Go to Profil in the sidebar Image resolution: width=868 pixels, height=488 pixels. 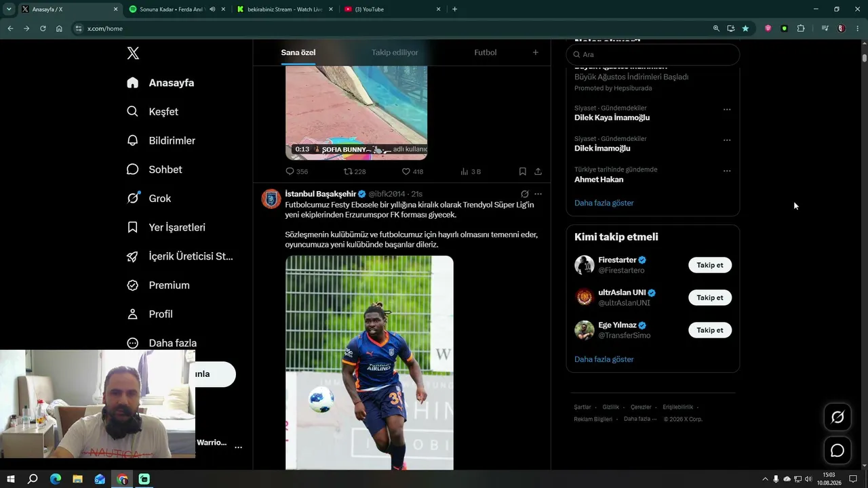(x=149, y=314)
